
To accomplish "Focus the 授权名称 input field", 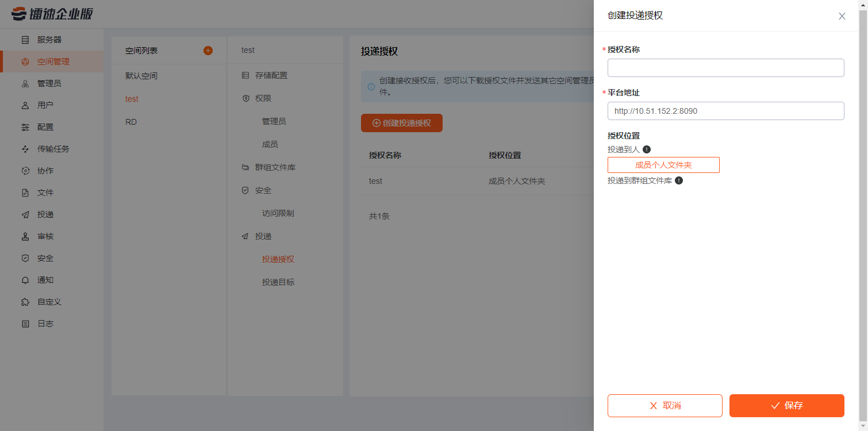I will (x=725, y=68).
